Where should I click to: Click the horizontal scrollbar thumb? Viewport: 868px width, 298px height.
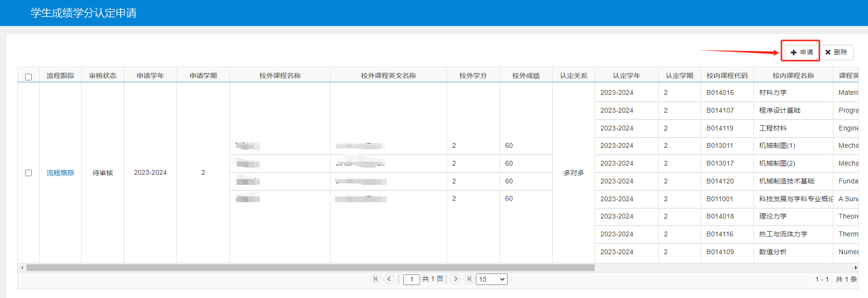310,268
